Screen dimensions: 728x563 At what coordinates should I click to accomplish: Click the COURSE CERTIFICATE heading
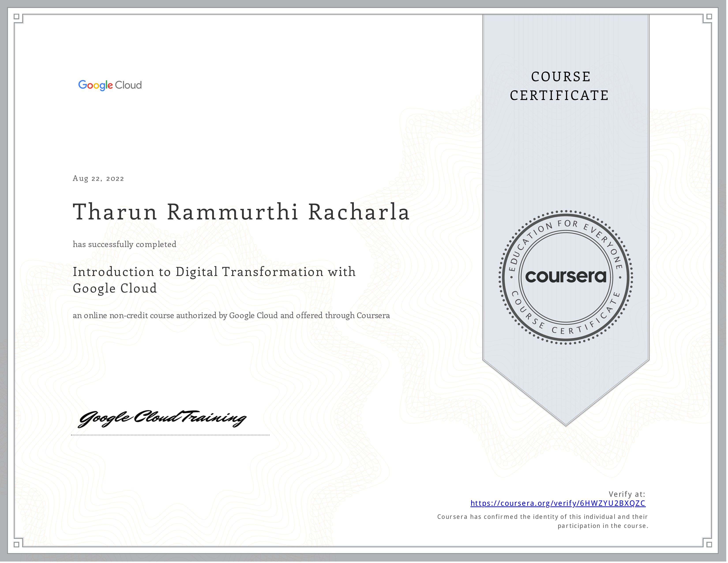[x=560, y=86]
